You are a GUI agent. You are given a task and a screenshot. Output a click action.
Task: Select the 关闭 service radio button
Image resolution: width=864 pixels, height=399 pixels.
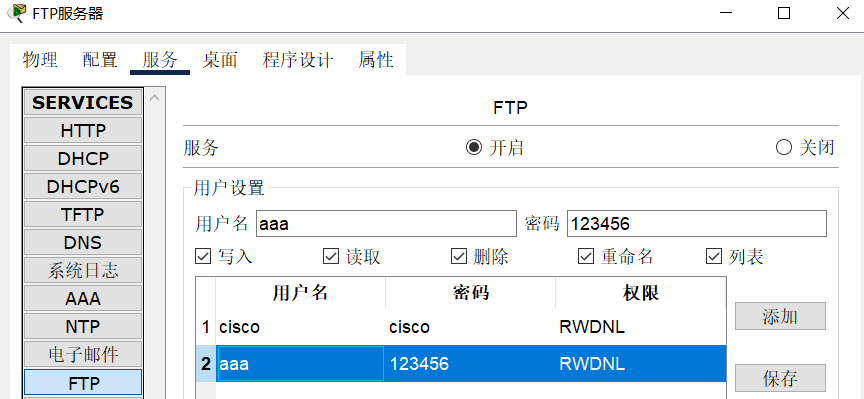[783, 147]
